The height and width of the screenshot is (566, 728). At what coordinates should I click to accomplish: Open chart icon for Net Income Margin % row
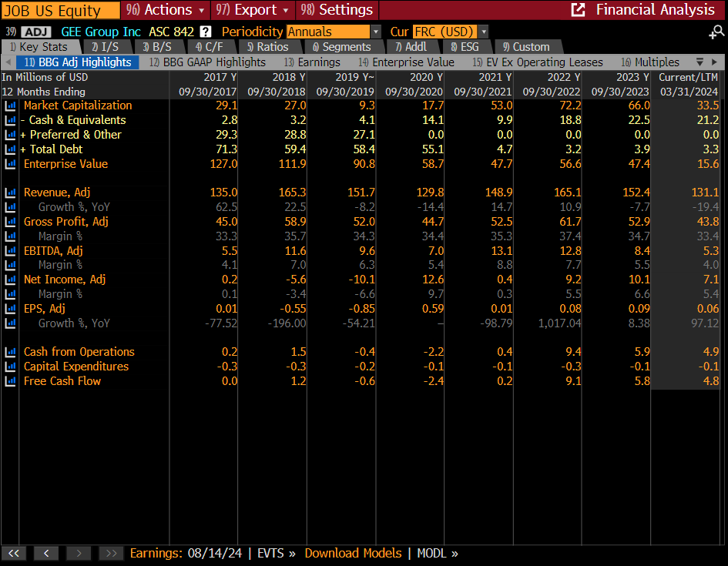pyautogui.click(x=10, y=295)
